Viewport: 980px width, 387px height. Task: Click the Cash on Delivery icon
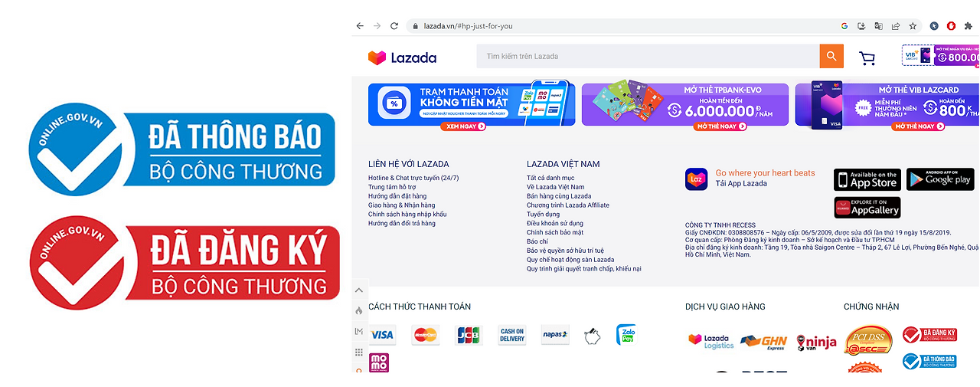pyautogui.click(x=512, y=335)
